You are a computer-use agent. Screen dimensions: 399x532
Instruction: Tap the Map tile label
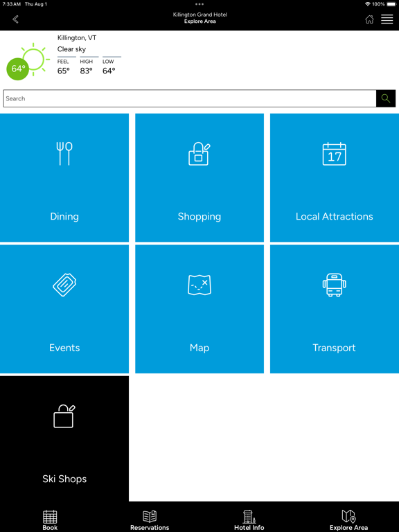199,348
